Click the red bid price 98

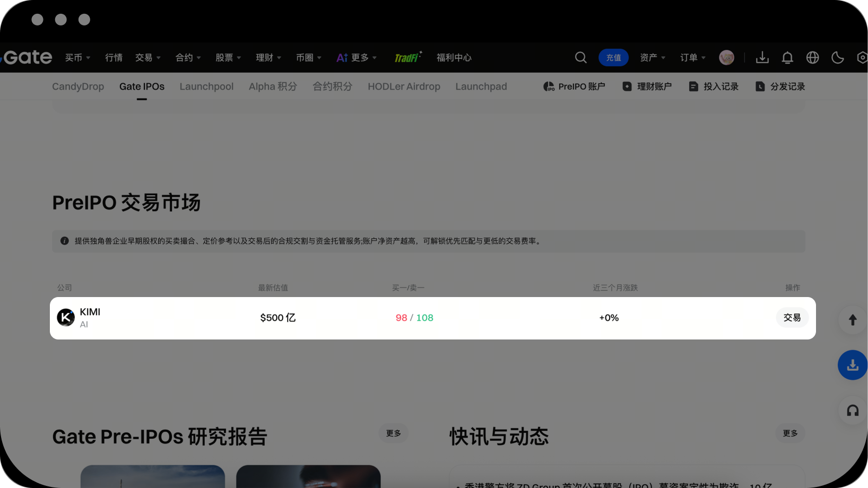(402, 318)
